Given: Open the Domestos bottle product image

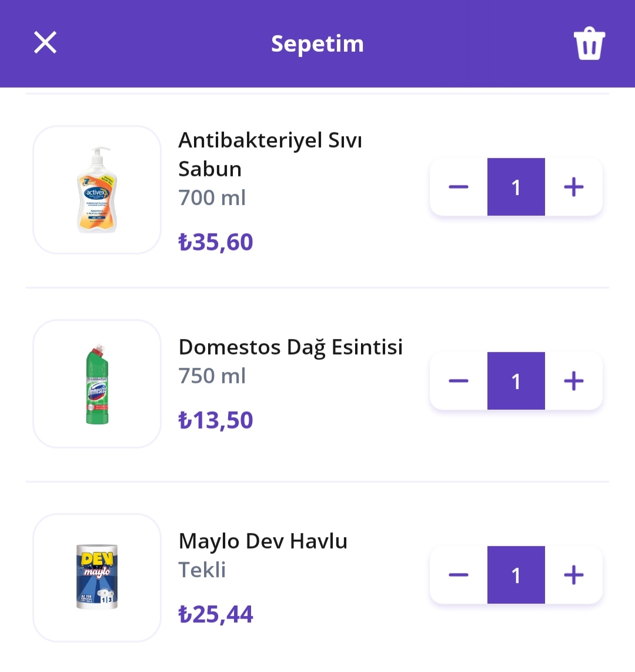Looking at the screenshot, I should [97, 384].
